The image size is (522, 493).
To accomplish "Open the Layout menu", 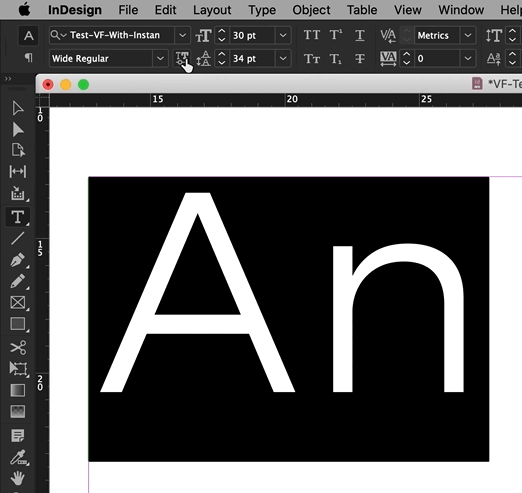I will [212, 10].
